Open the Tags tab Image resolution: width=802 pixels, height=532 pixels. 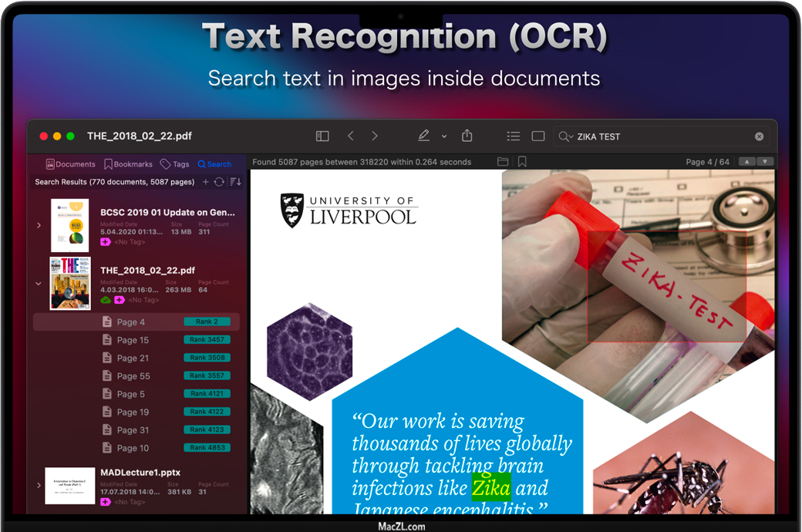tap(175, 164)
